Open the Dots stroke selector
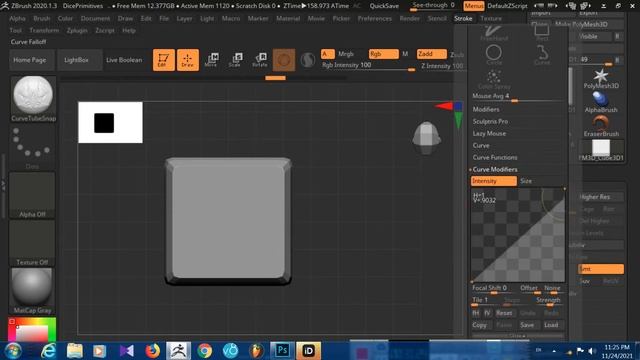This screenshot has height=360, width=640. [x=32, y=147]
